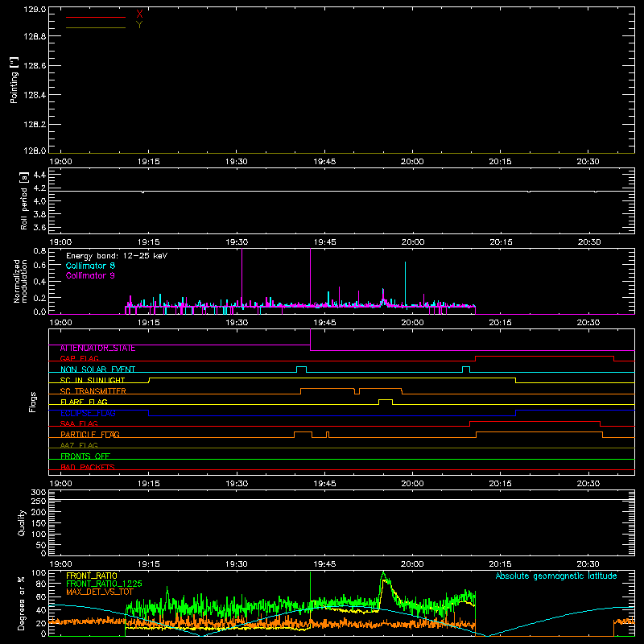Click the FRONTS_OFF flag label
The width and height of the screenshot is (644, 644).
coord(85,456)
